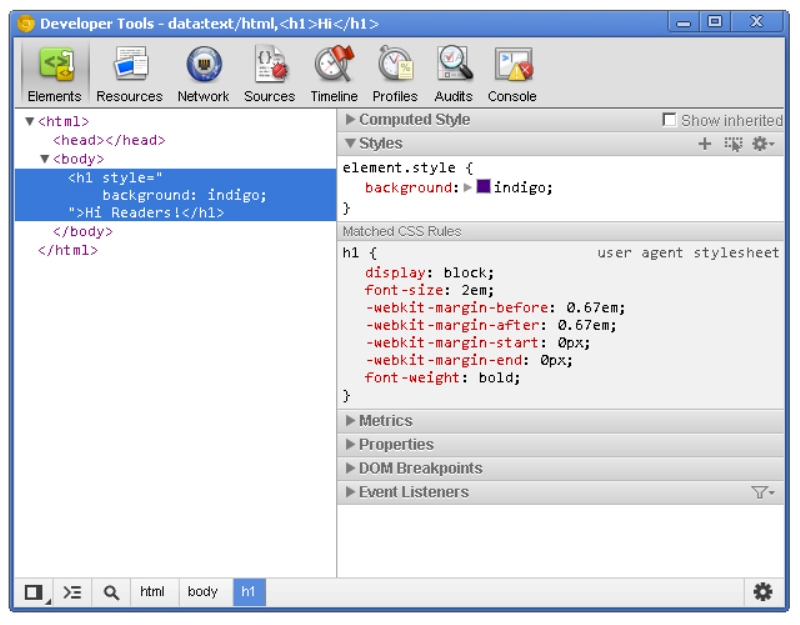The image size is (800, 625).
Task: Select the body breadcrumb
Action: (x=202, y=592)
